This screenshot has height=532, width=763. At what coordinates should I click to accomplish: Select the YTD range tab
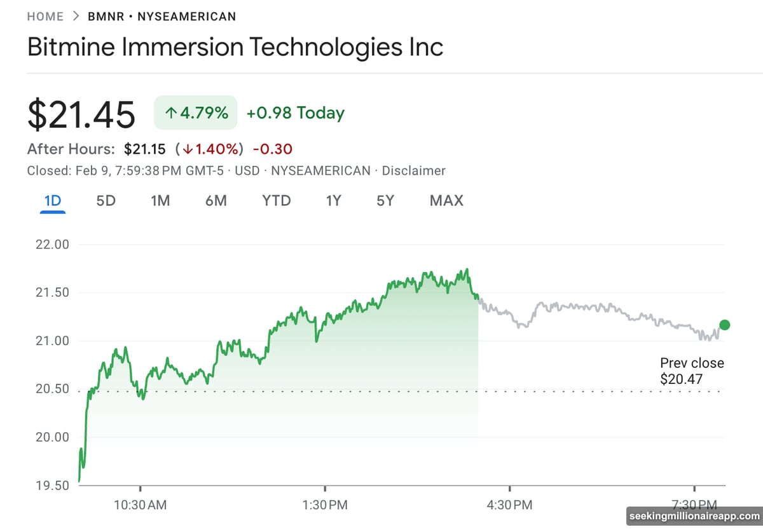tap(277, 201)
